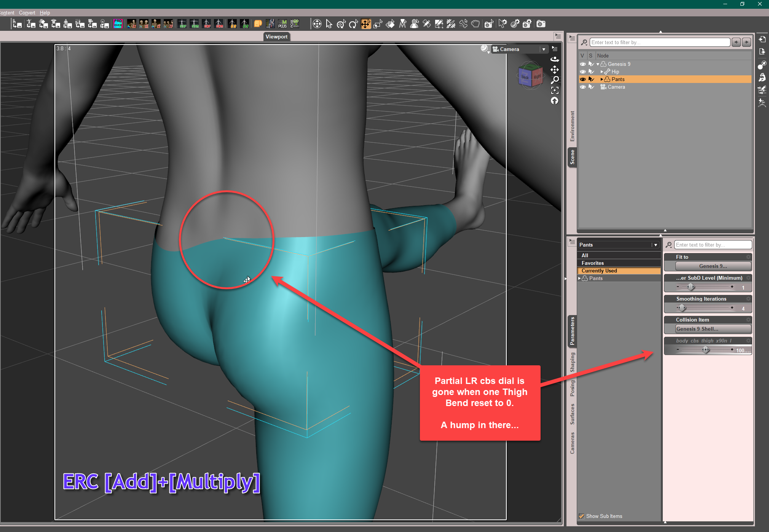Click the highlighted Translate tool

coord(365,24)
